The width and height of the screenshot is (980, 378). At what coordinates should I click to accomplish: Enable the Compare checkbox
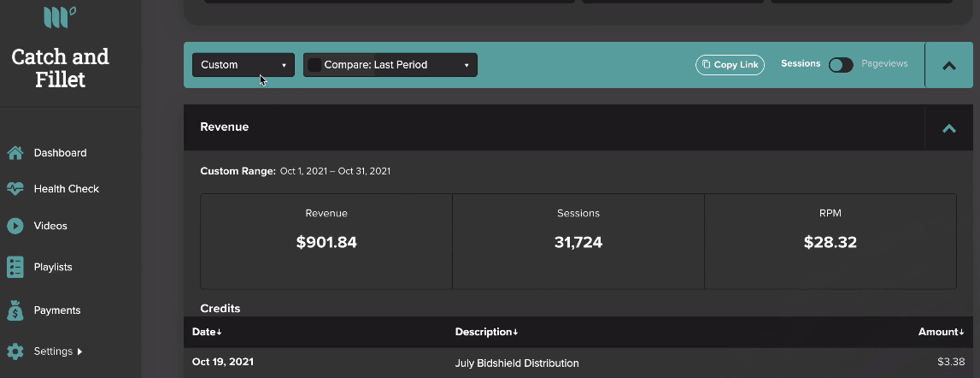pos(314,64)
